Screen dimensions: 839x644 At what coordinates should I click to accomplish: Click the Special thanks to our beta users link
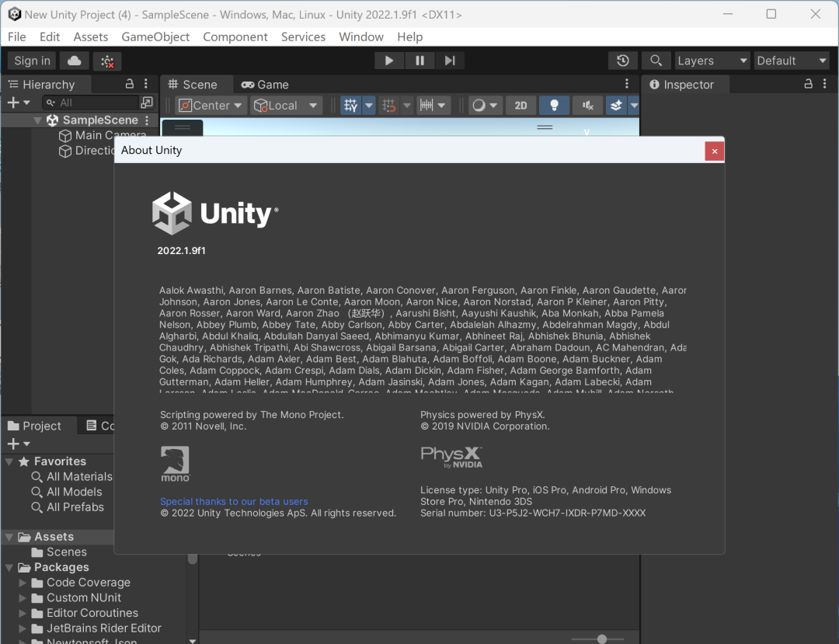pos(233,501)
